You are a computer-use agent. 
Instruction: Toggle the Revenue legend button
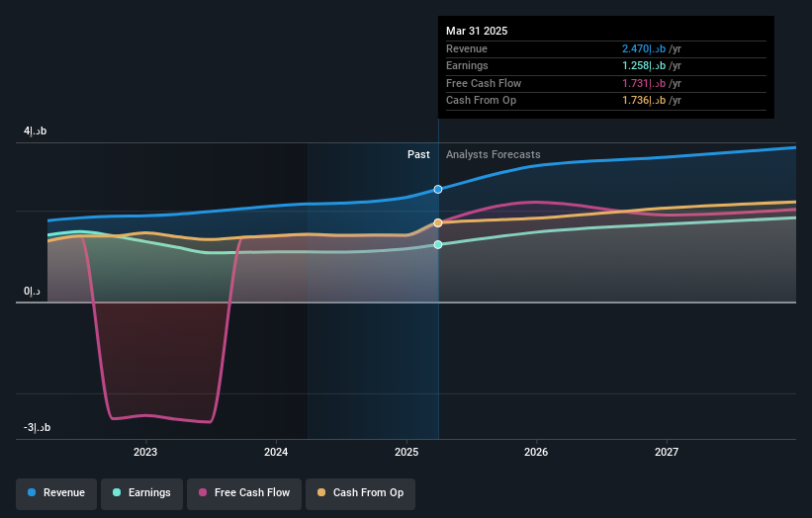click(56, 493)
